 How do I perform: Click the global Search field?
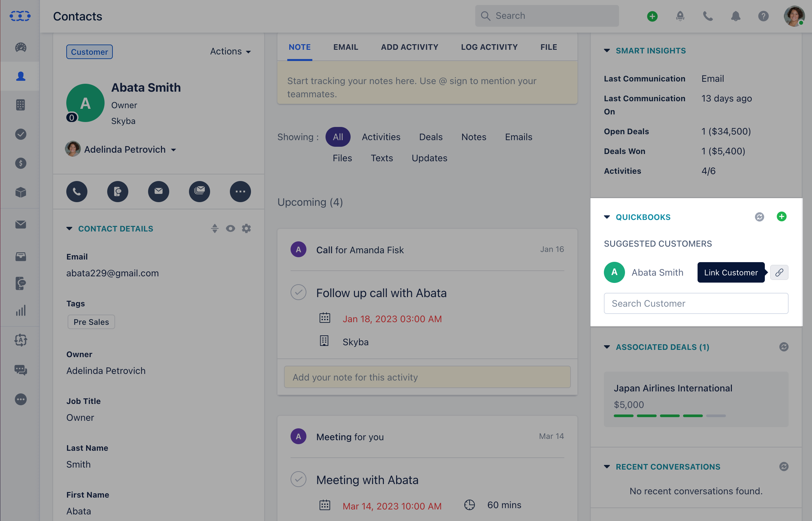tap(547, 15)
